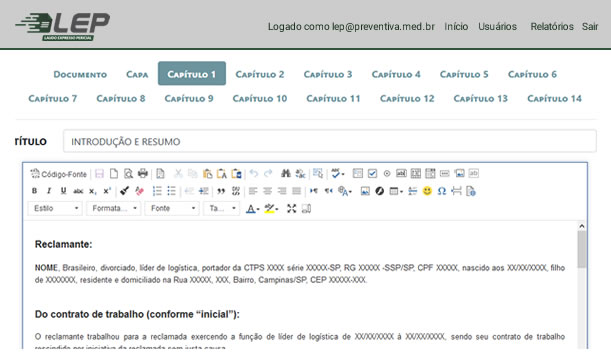611x364 pixels.
Task: Toggle italic formatting
Action: 49,191
